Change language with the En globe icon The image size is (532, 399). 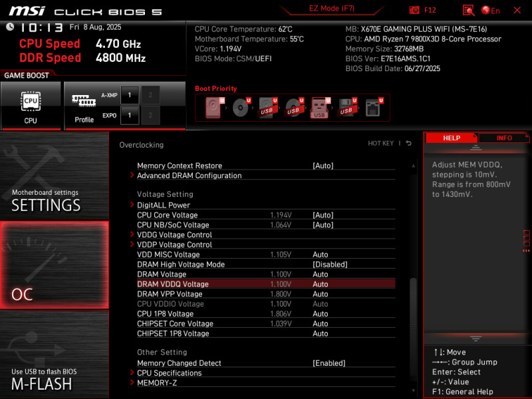490,11
